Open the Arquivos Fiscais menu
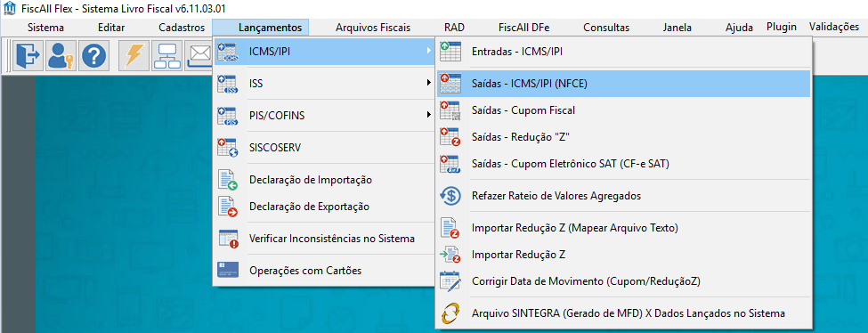This screenshot has height=333, width=868. (x=373, y=27)
